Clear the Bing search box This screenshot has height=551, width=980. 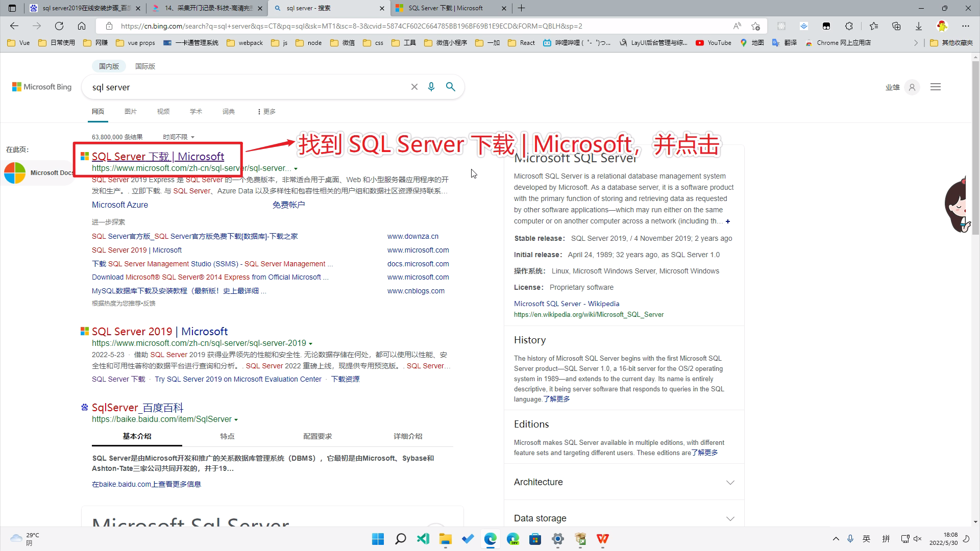click(x=414, y=87)
